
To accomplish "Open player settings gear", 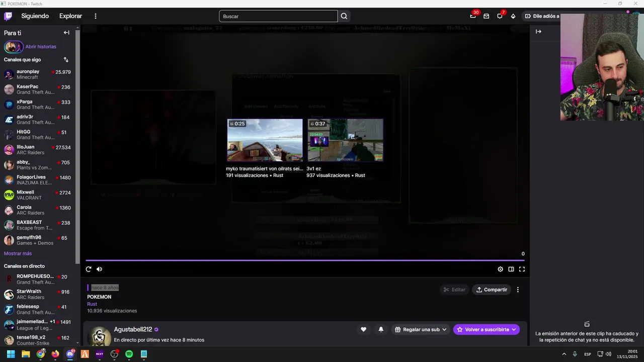I will point(500,269).
